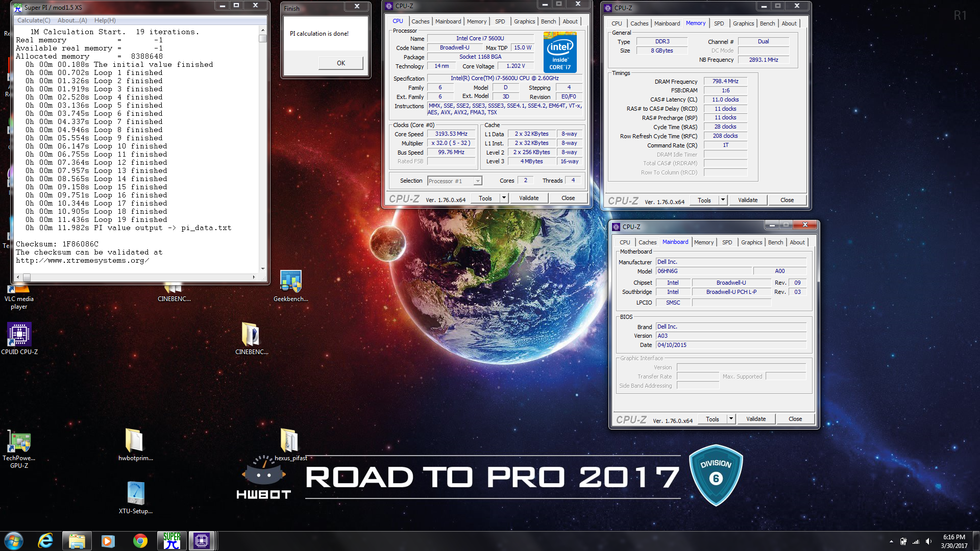Switch to Caches tab in CPU window
Image resolution: width=980 pixels, height=551 pixels.
420,21
